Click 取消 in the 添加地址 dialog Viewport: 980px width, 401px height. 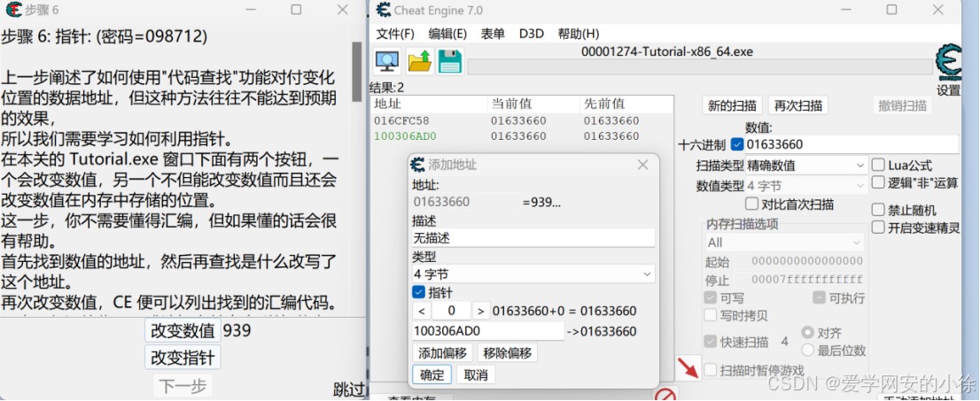pos(476,374)
